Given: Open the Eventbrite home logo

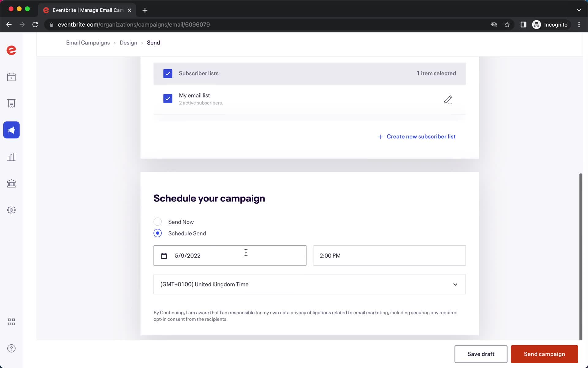Looking at the screenshot, I should coord(11,50).
